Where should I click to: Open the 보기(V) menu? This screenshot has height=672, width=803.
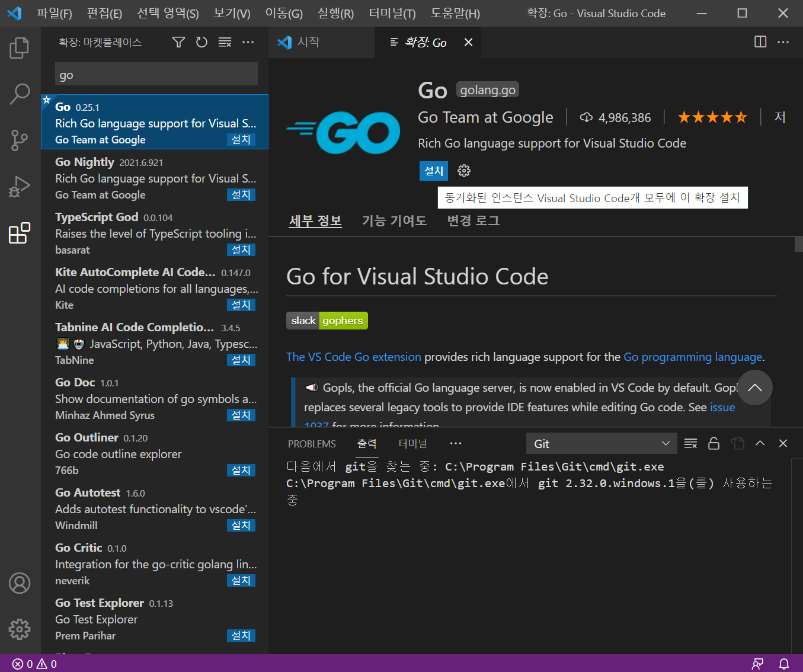[x=232, y=13]
